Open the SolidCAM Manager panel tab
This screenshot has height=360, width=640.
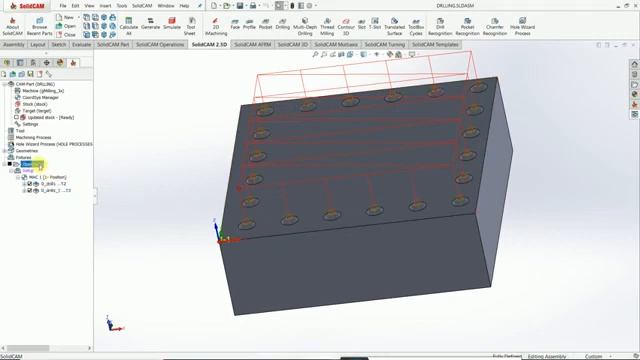(x=73, y=63)
